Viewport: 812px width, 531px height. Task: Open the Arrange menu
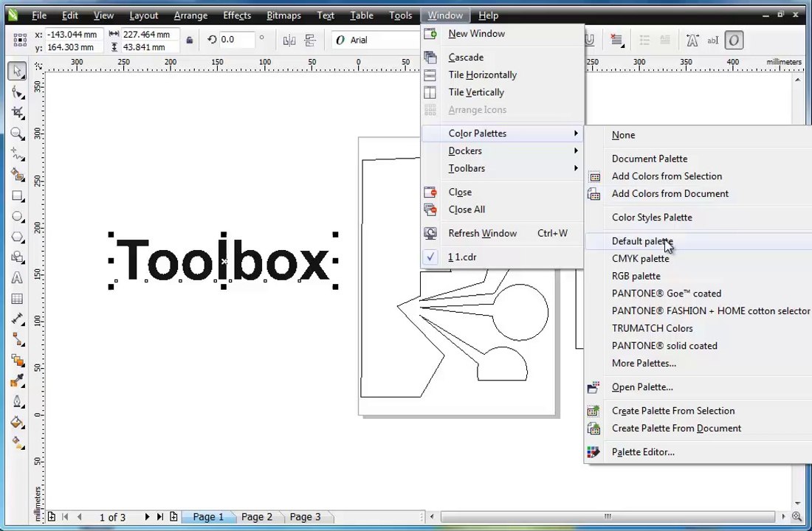tap(190, 15)
